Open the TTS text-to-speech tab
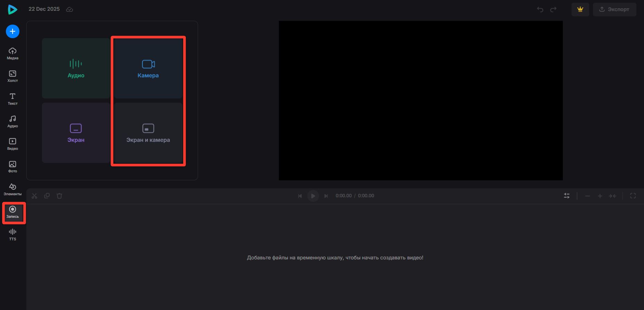644x310 pixels. 12,234
